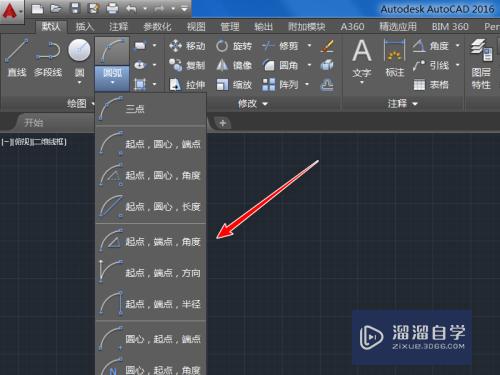Click the ellipse tool icon

[140, 65]
